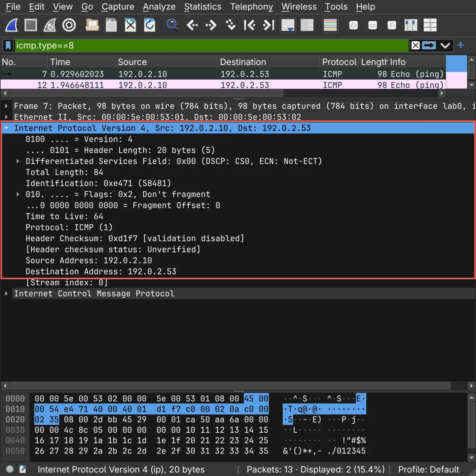Collapse Internet Protocol Version 4 tree
476x476 pixels.
coord(6,128)
